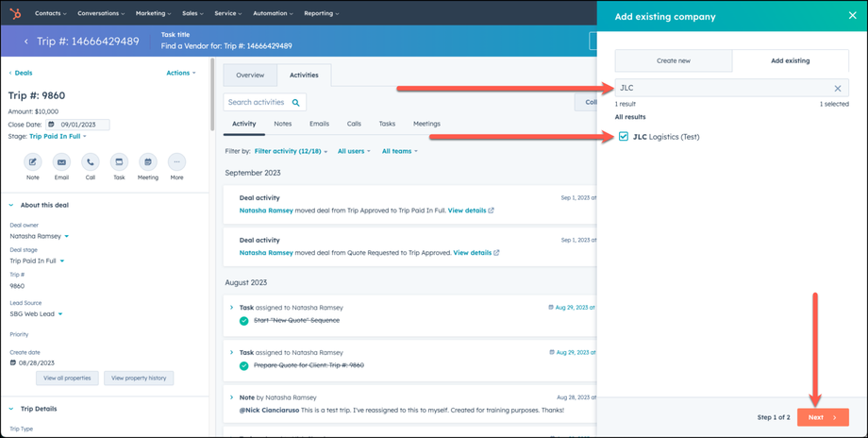Screen dimensions: 868x438
Task: Click the Next button
Action: (823, 417)
